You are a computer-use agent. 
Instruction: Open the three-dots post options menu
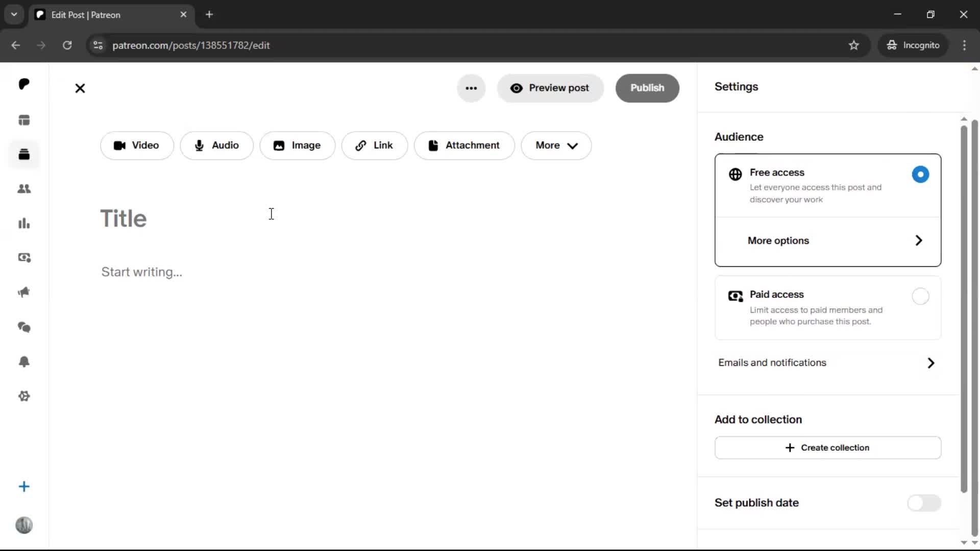471,88
